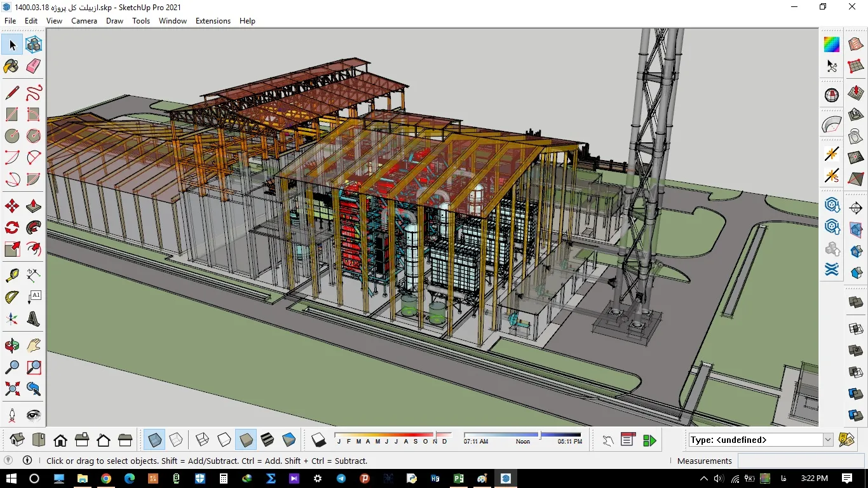Open the Camera menu
This screenshot has width=868, height=488.
[84, 21]
